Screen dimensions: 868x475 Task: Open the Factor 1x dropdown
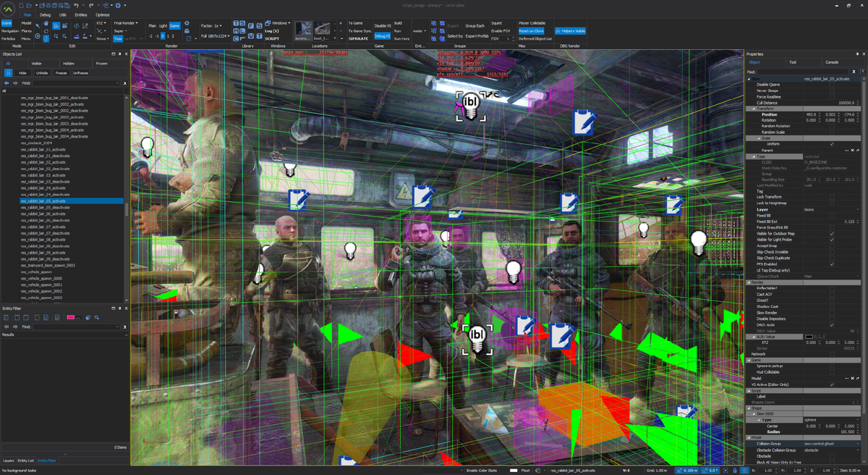[x=211, y=25]
